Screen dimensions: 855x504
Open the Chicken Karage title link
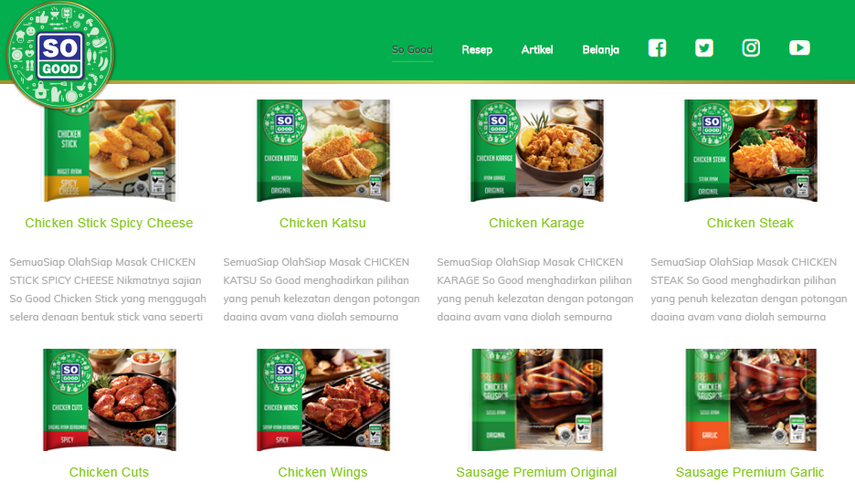(x=536, y=223)
